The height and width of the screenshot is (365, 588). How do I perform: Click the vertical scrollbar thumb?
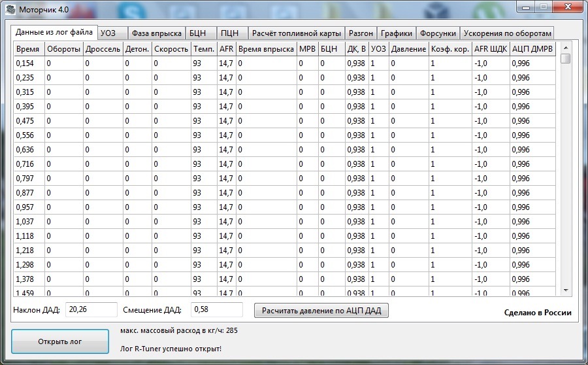566,59
